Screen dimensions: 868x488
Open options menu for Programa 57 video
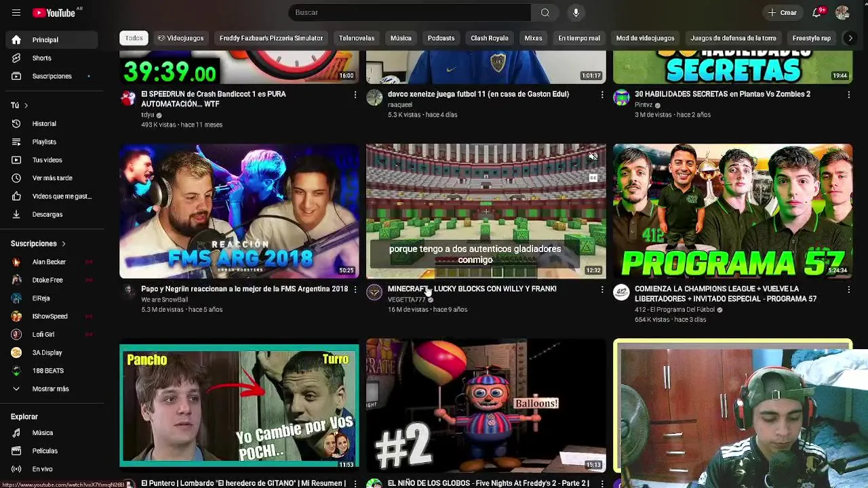848,289
